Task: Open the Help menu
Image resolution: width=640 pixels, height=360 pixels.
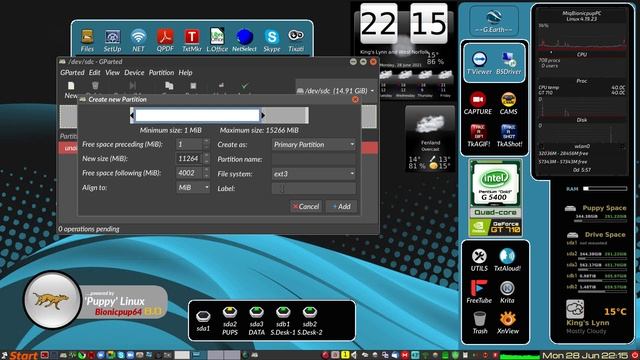Action: point(185,73)
